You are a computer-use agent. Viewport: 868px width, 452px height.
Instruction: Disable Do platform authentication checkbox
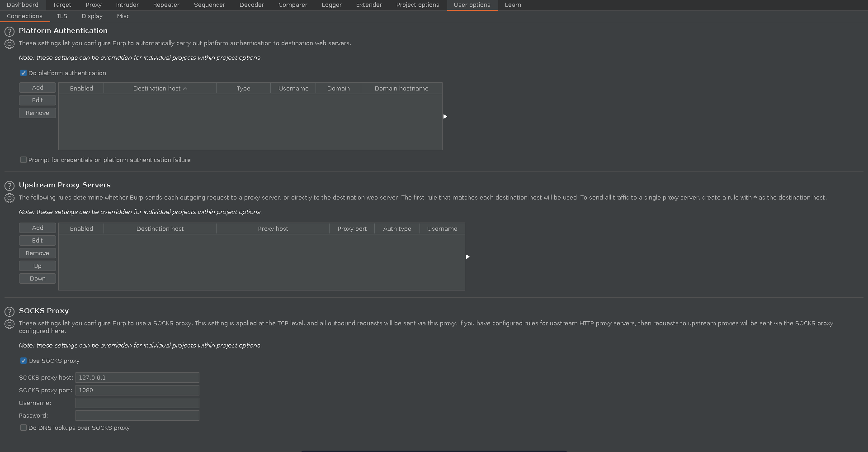[24, 73]
